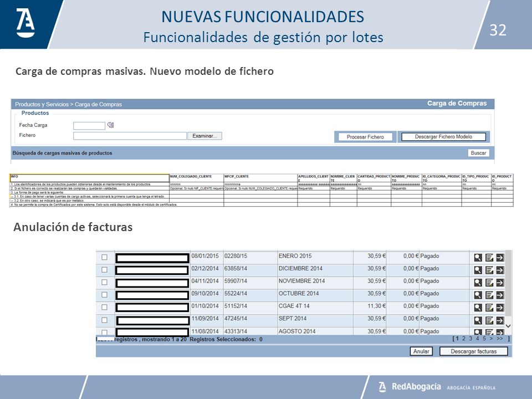532x399 pixels.
Task: Open the calendar picker beside Fecha Carga
Action: (110, 125)
